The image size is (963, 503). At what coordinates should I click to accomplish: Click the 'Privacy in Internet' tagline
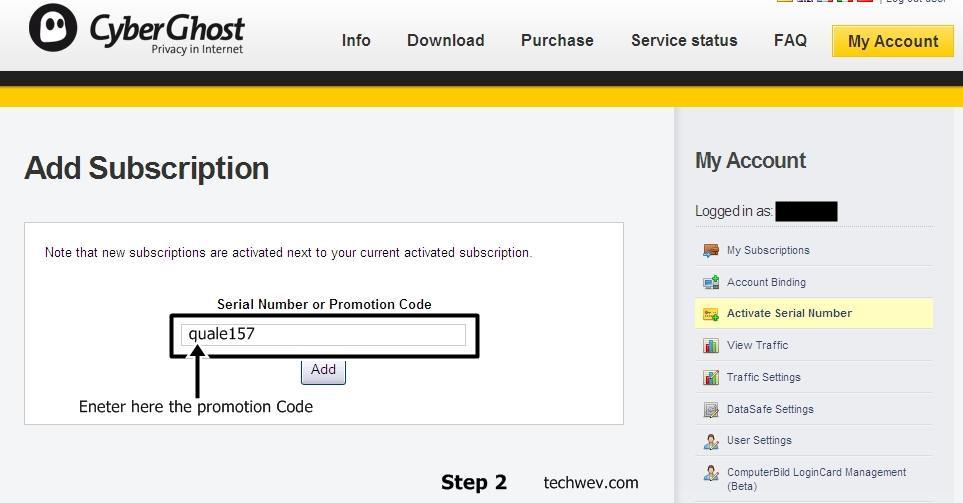pos(197,49)
